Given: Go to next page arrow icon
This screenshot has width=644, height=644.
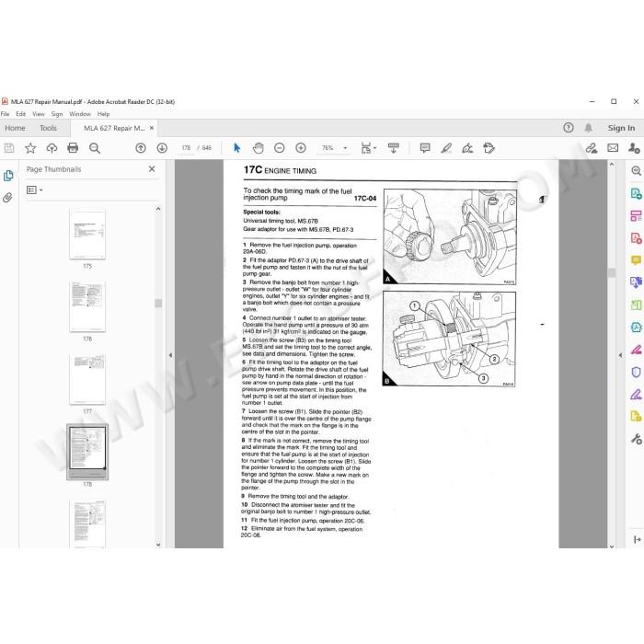Looking at the screenshot, I should (162, 148).
